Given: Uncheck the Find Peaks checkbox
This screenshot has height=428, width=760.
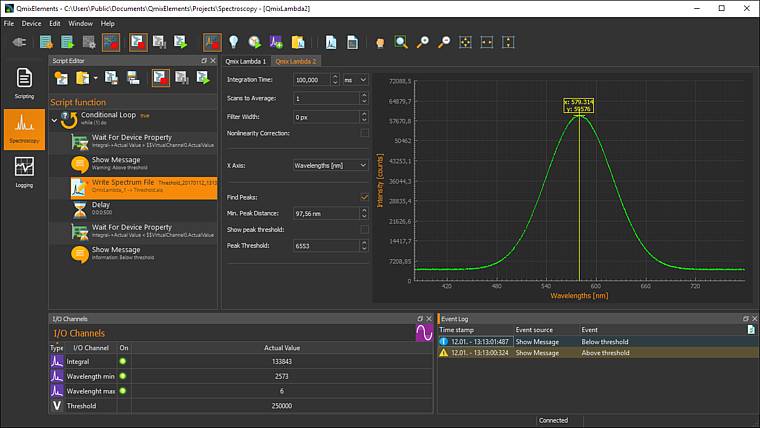Looking at the screenshot, I should tap(364, 197).
